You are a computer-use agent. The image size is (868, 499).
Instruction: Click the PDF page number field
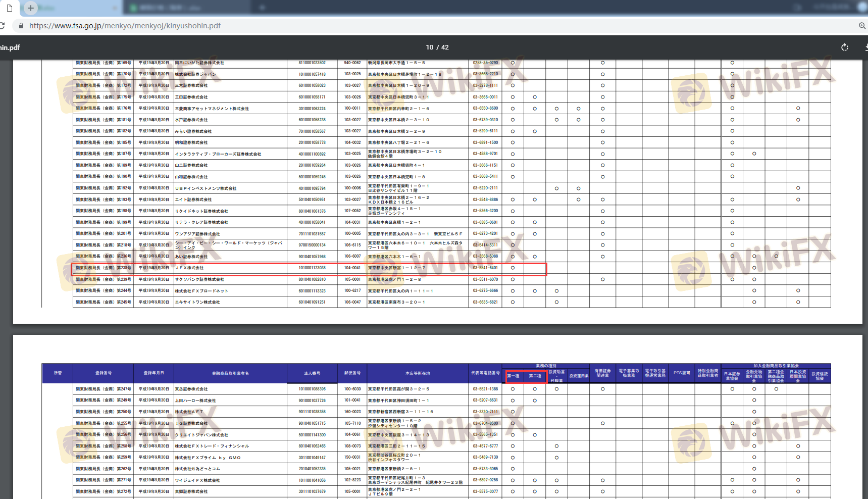coord(429,47)
